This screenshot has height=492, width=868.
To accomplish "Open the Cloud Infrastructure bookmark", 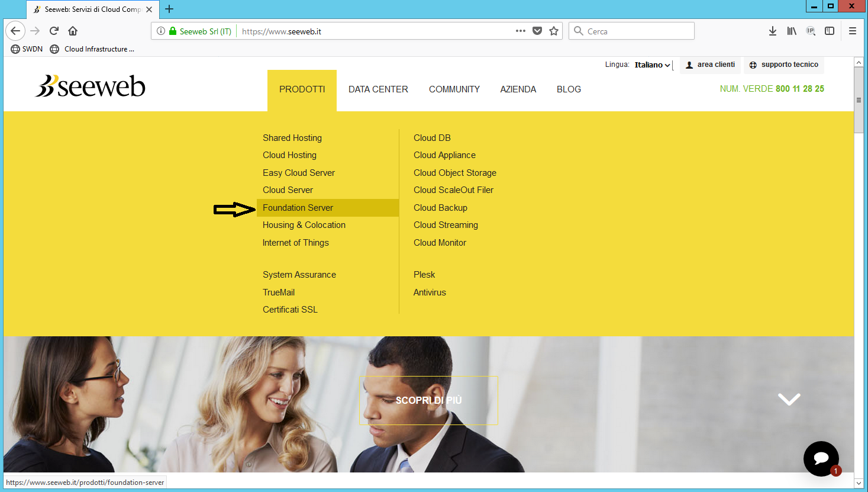I will click(x=92, y=49).
